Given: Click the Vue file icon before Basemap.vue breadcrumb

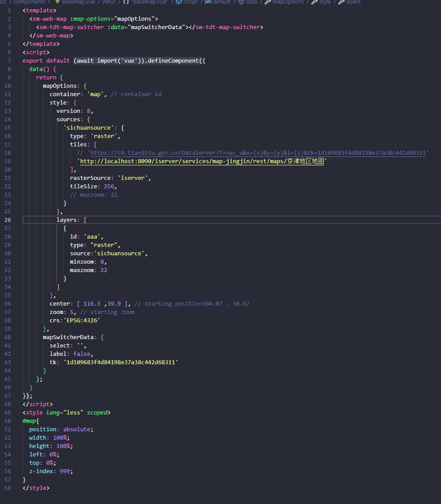Looking at the screenshot, I should (58, 2).
